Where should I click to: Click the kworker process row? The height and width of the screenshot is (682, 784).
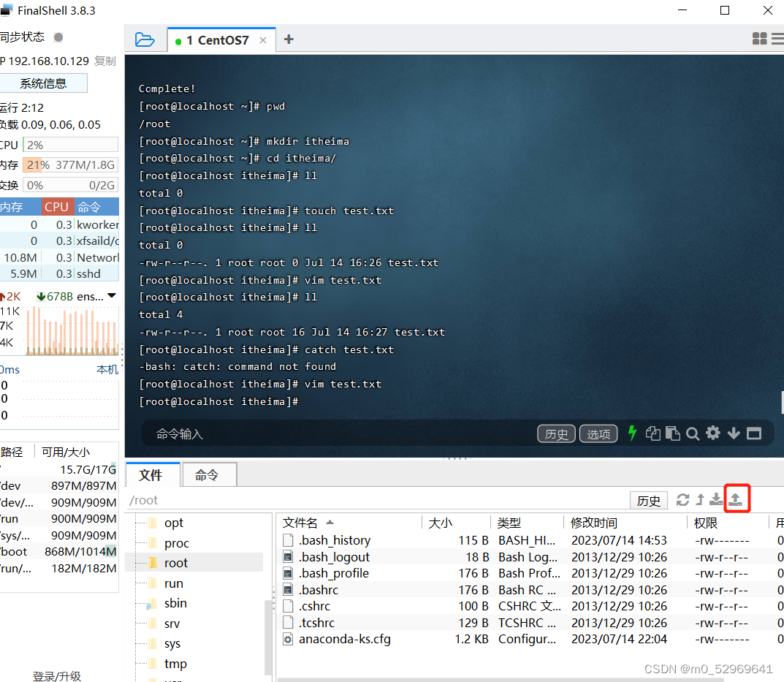coord(59,224)
